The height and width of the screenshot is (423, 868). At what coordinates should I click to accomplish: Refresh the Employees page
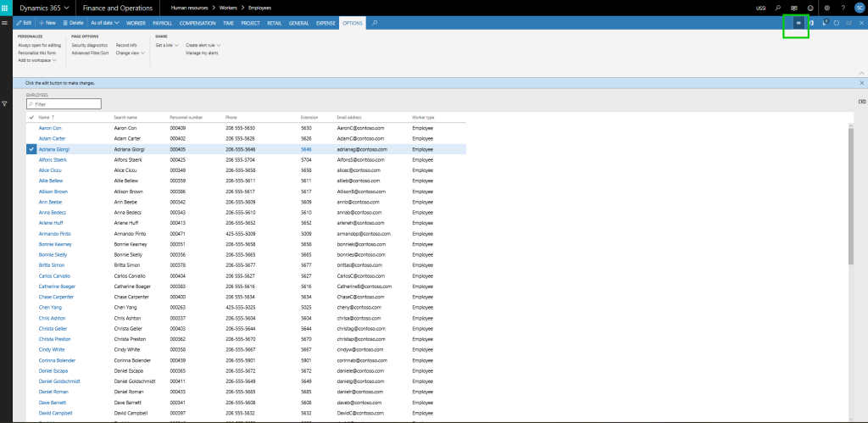tap(837, 23)
